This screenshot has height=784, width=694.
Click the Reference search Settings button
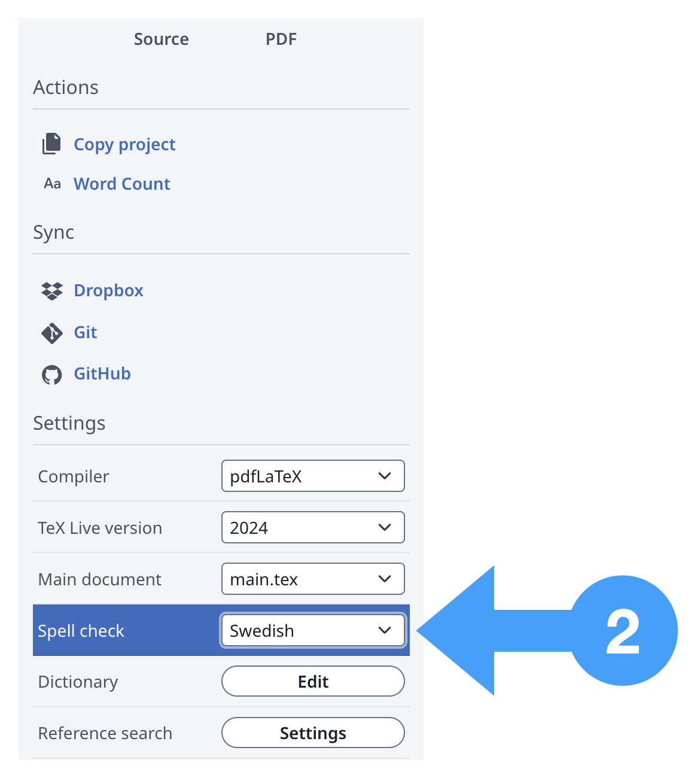pos(313,733)
